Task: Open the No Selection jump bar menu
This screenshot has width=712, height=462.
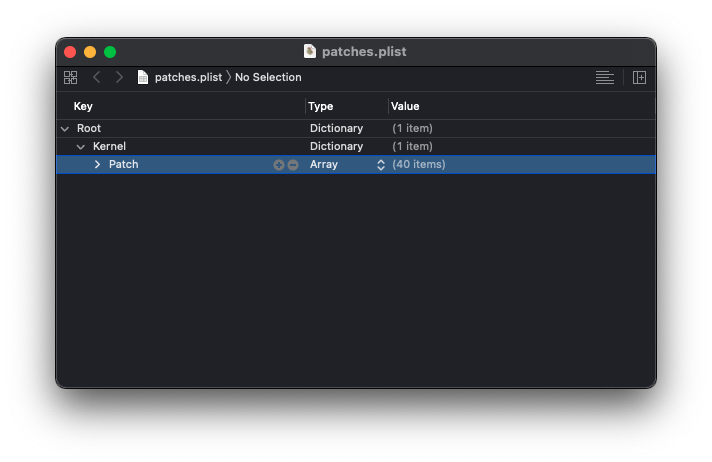Action: 268,77
